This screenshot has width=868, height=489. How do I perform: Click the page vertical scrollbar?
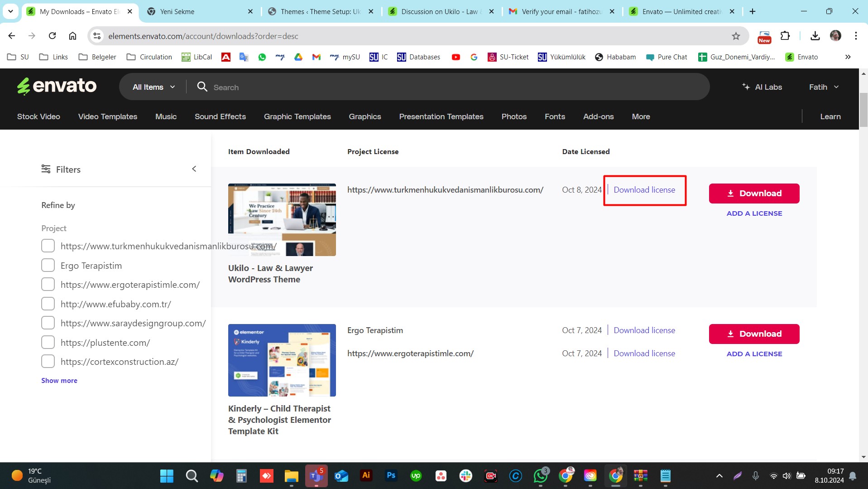click(863, 111)
